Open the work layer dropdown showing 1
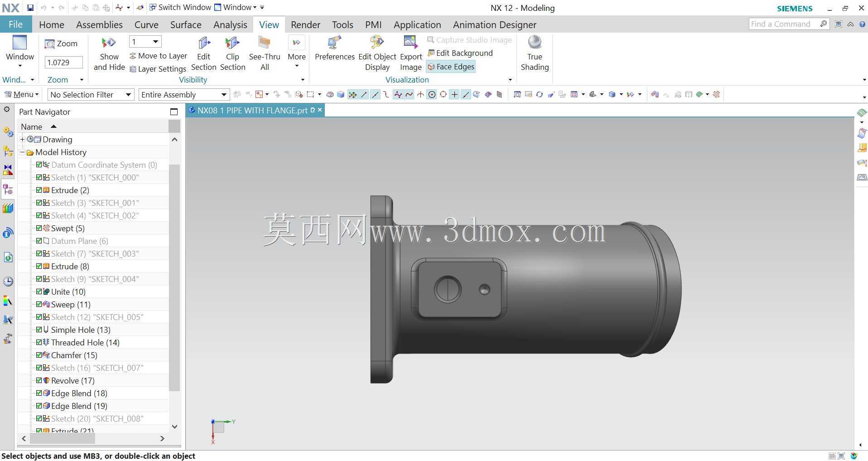 pyautogui.click(x=145, y=42)
